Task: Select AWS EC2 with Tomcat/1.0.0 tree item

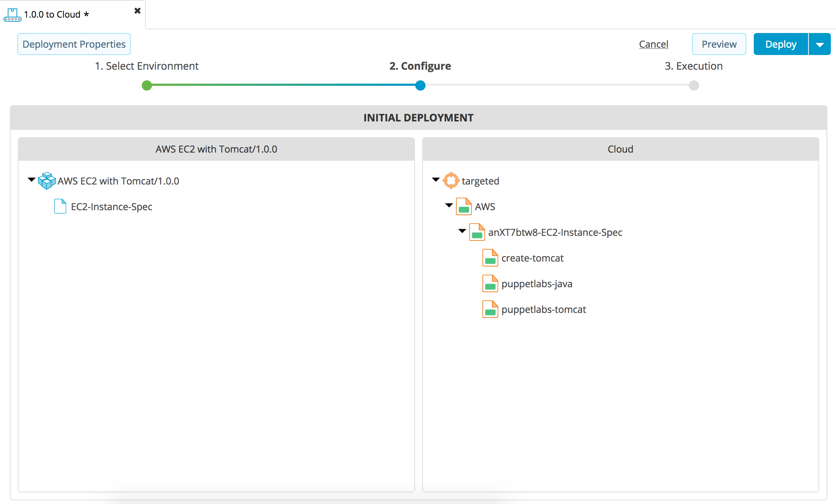Action: pos(118,181)
